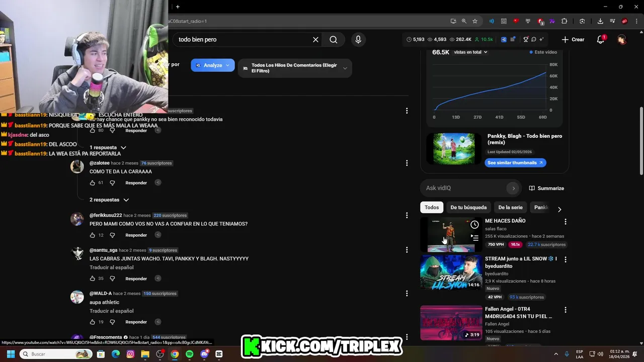Reply to zalotee comment with Responder
Screen dimensions: 644x362
136,183
